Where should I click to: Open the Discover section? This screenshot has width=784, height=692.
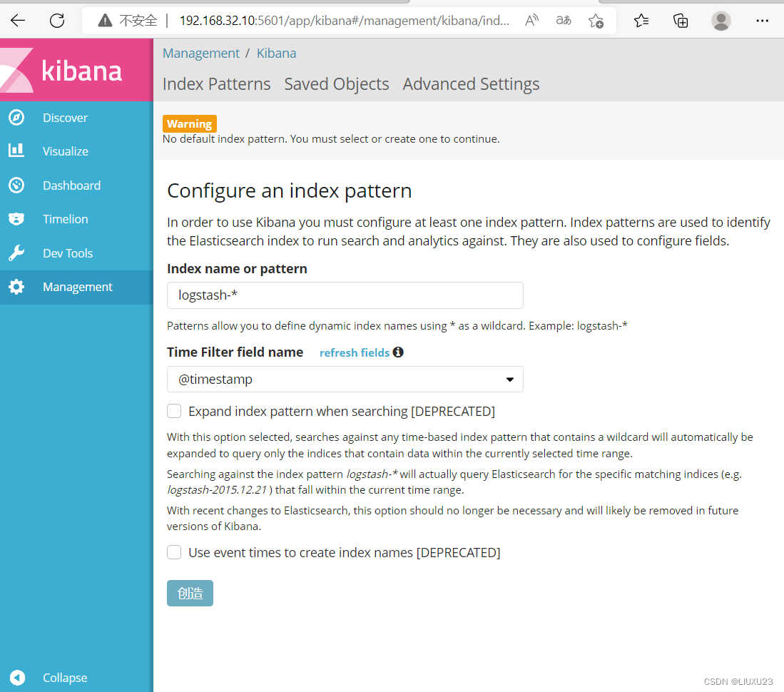click(65, 118)
